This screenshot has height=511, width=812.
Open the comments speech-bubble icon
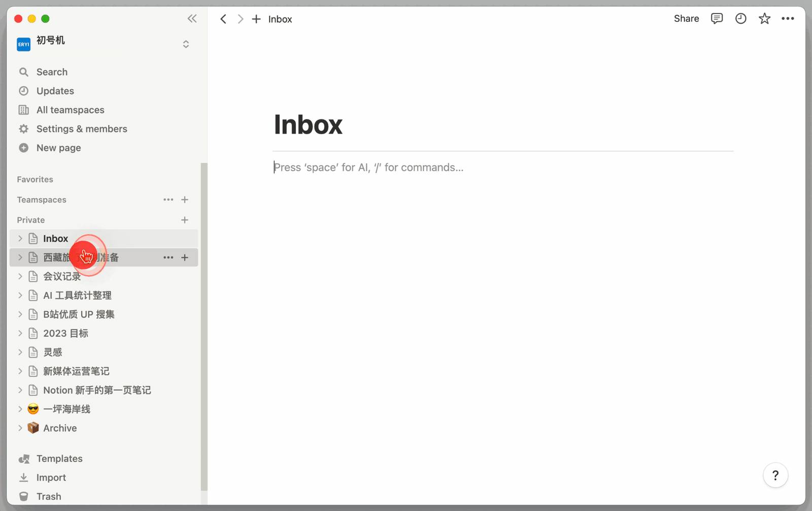tap(717, 19)
